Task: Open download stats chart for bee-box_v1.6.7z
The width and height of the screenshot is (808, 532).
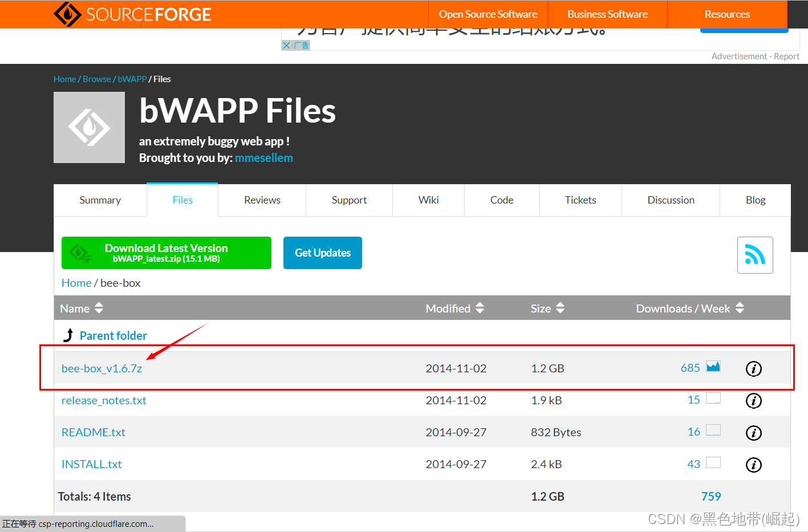Action: (713, 366)
